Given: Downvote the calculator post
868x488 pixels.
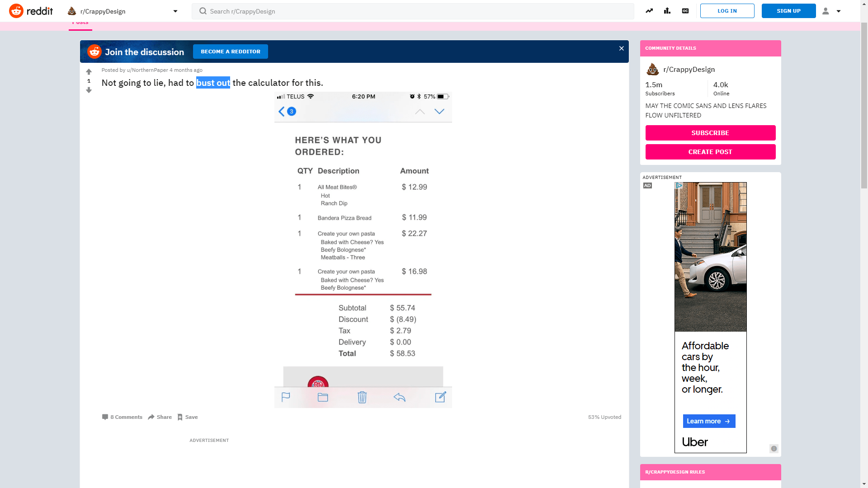Looking at the screenshot, I should pyautogui.click(x=89, y=90).
